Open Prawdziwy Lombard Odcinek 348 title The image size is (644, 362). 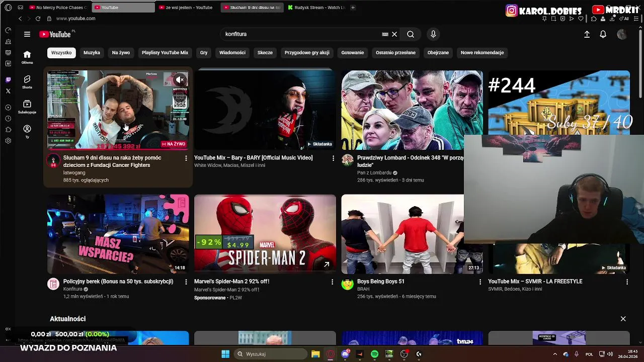(x=411, y=161)
